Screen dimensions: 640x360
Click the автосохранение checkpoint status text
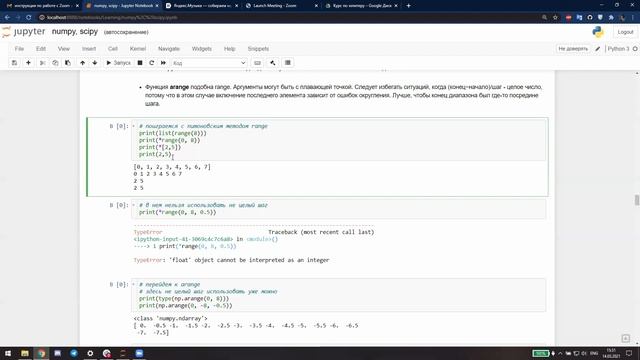point(126,32)
